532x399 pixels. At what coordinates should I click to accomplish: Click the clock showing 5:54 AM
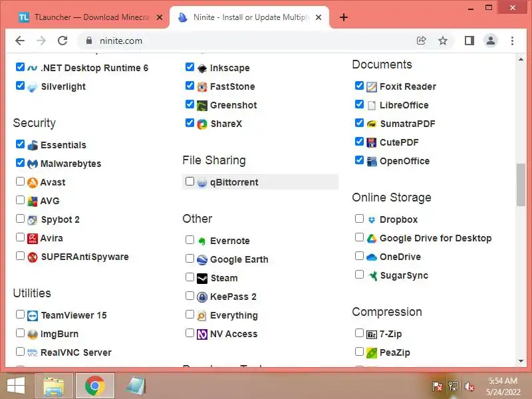pyautogui.click(x=503, y=380)
